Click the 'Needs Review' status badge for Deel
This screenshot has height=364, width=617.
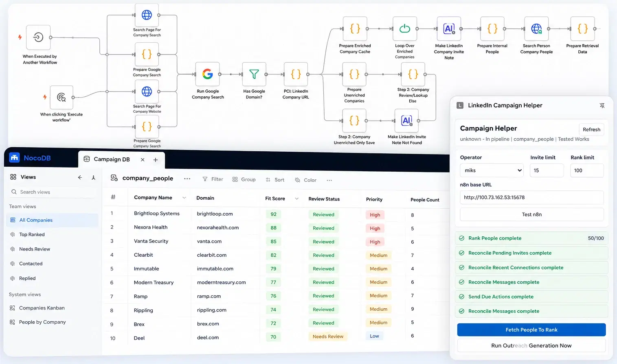pyautogui.click(x=328, y=337)
